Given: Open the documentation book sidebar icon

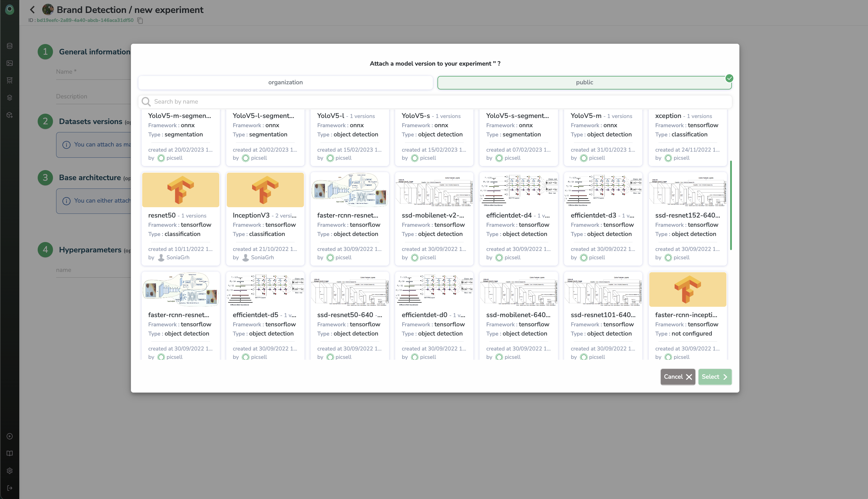Looking at the screenshot, I should 9,454.
